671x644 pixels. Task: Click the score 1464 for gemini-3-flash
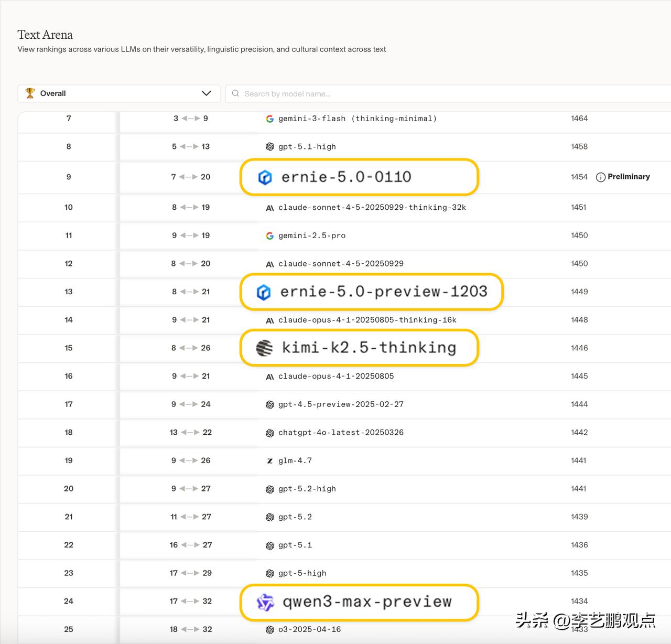coord(579,119)
